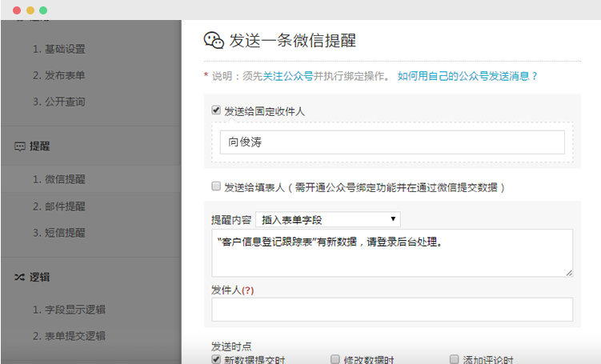Click the 提醒内容 message text area
The height and width of the screenshot is (364, 601).
tap(392, 253)
